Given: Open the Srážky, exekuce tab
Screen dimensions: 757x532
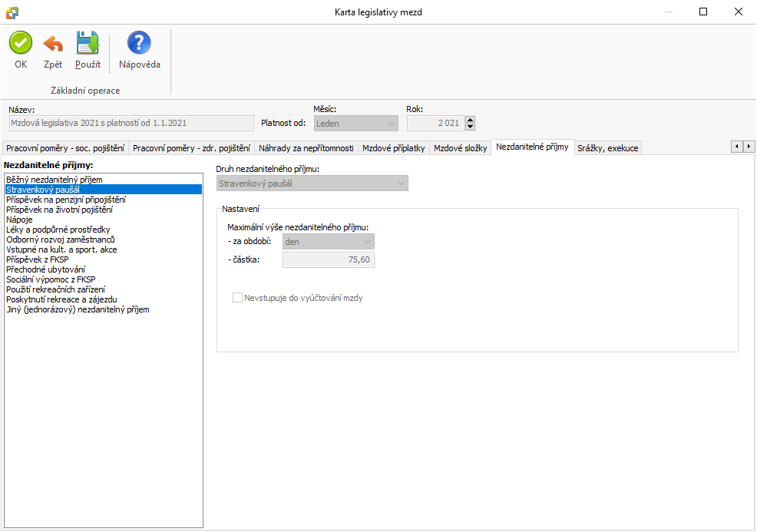Looking at the screenshot, I should tap(607, 148).
